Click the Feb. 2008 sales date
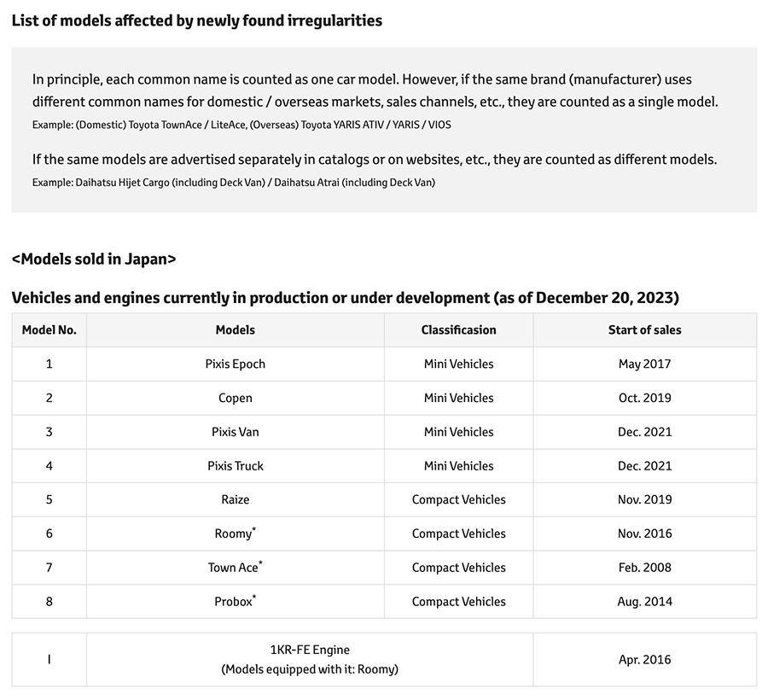Image resolution: width=768 pixels, height=700 pixels. (644, 568)
